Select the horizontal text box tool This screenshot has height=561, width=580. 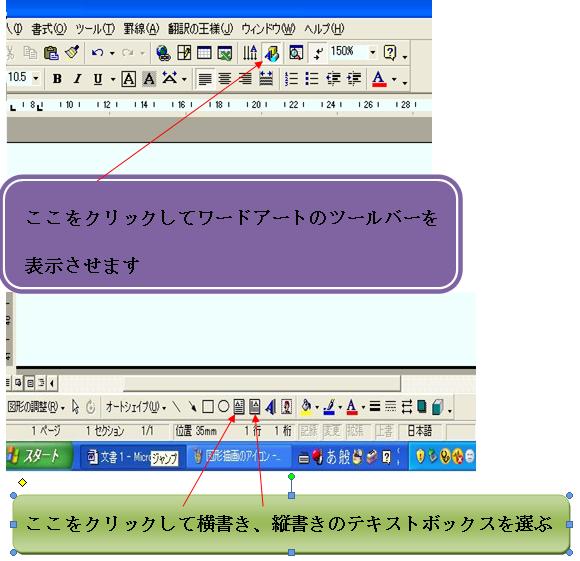point(239,407)
